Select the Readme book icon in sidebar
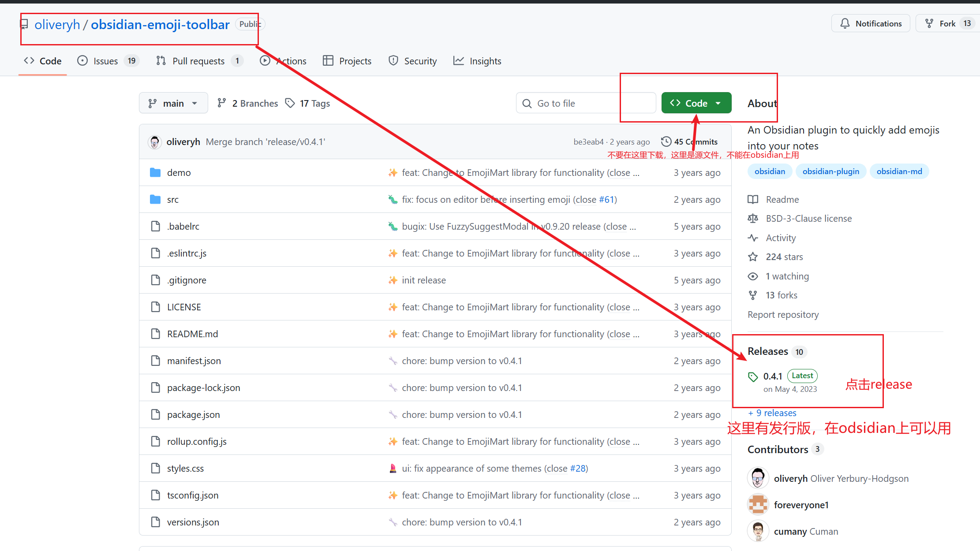Screen dimensions: 980x551 point(753,199)
